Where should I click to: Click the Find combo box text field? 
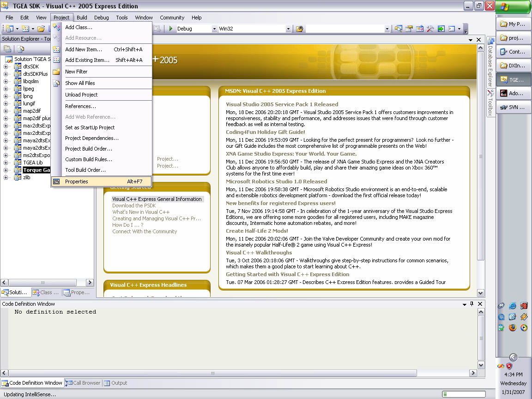345,29
